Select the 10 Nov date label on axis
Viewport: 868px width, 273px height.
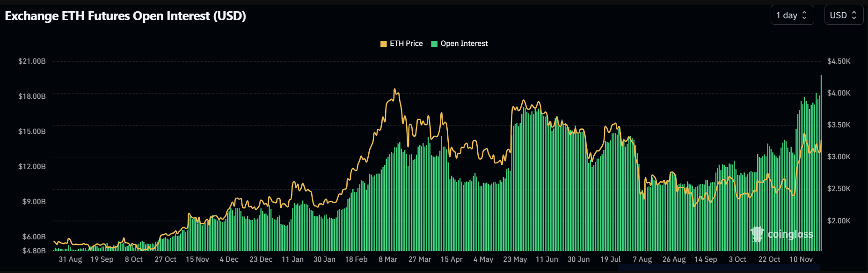click(801, 259)
